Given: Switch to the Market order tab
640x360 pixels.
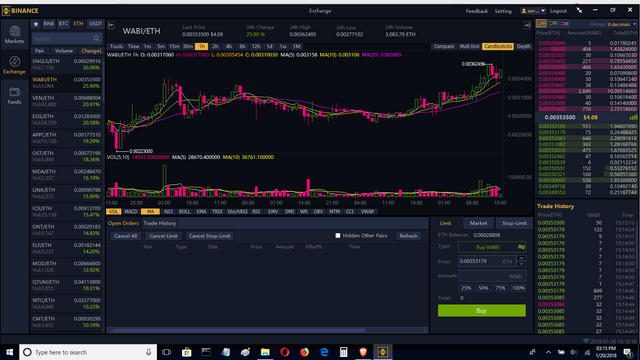Looking at the screenshot, I should point(478,223).
